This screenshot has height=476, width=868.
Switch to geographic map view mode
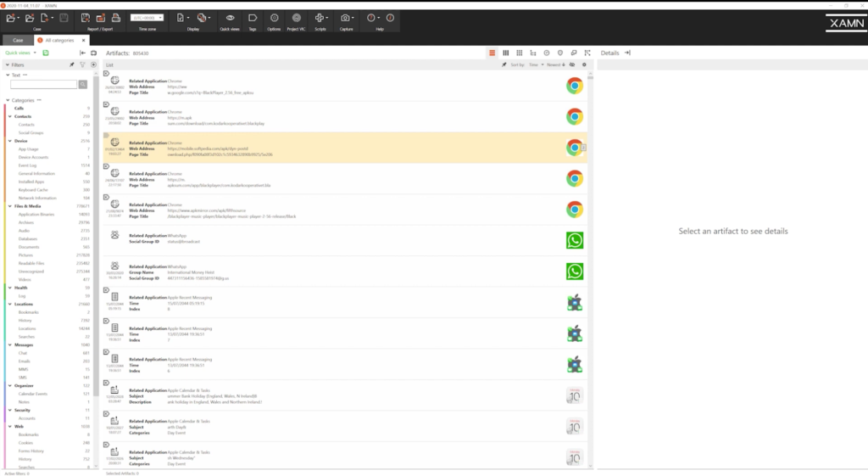(560, 53)
